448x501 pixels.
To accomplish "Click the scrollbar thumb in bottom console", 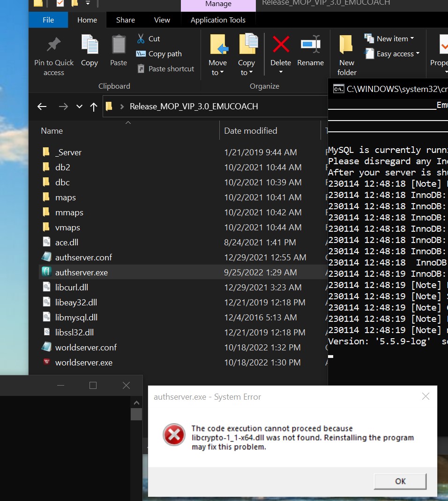I will [136, 414].
